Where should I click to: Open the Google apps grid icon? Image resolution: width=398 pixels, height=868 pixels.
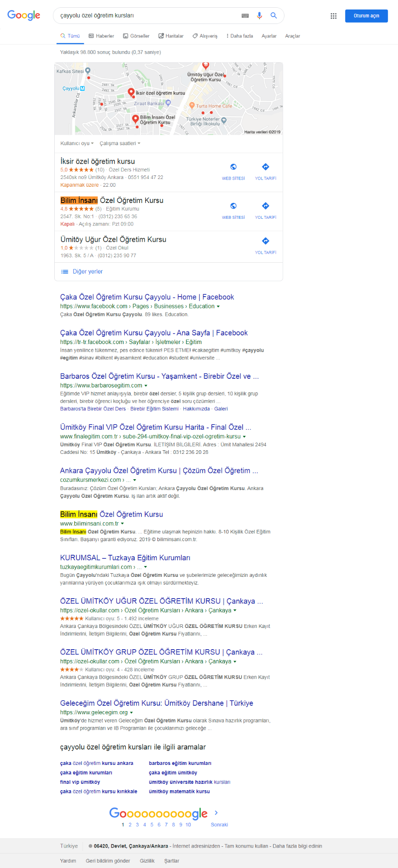point(333,16)
